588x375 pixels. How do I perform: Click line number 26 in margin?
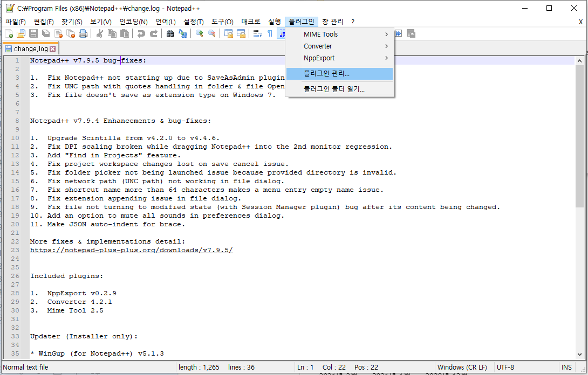pyautogui.click(x=15, y=276)
